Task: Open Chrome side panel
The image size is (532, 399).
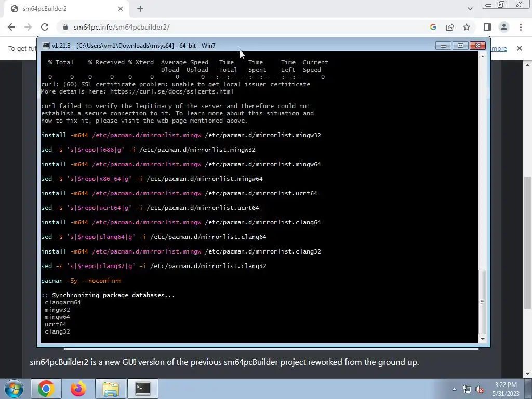Action: 487,27
